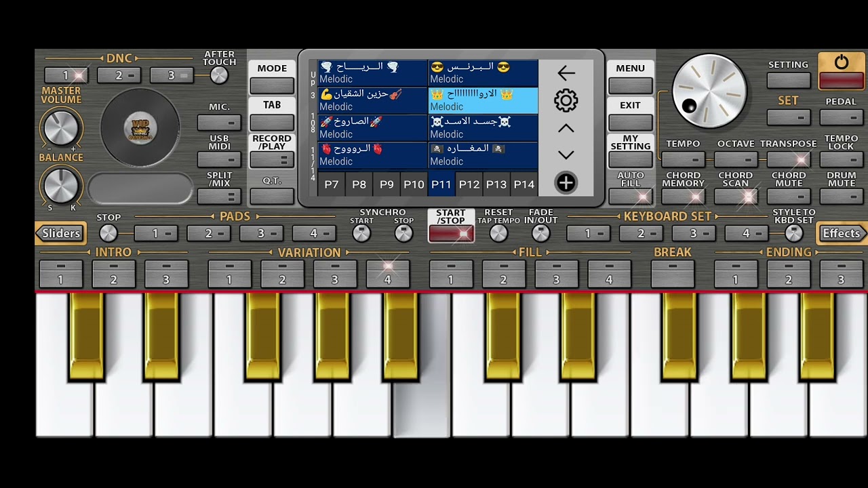The height and width of the screenshot is (488, 868).
Task: Open the gear settings in the display
Action: click(566, 101)
